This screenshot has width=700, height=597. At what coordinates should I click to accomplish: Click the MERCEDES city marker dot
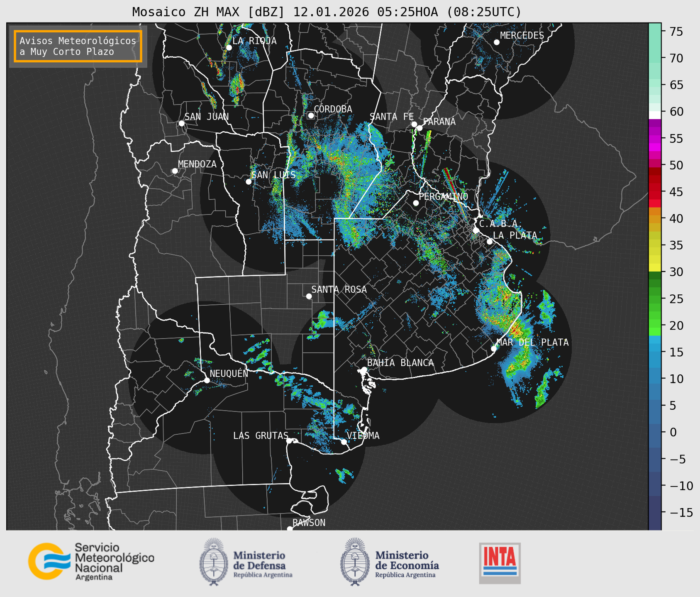click(496, 42)
